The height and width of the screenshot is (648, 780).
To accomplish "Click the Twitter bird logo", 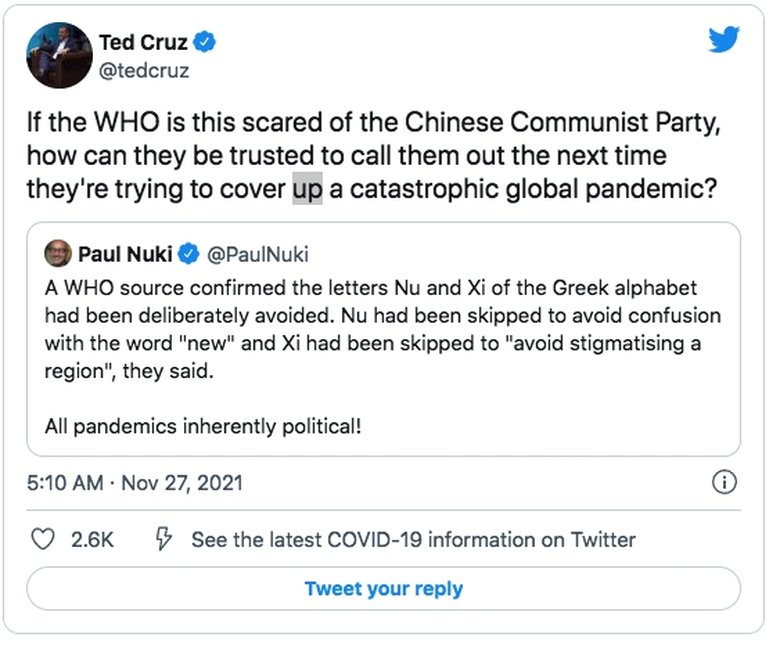I will [723, 39].
